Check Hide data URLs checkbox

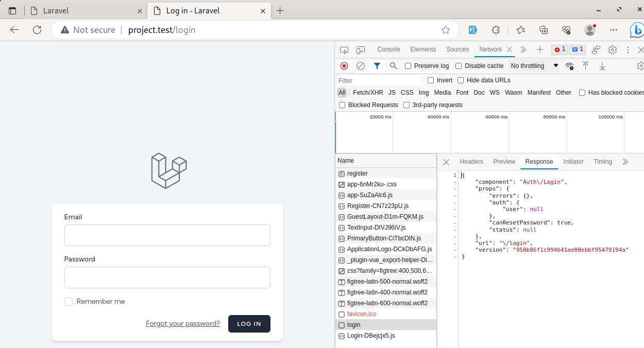461,80
